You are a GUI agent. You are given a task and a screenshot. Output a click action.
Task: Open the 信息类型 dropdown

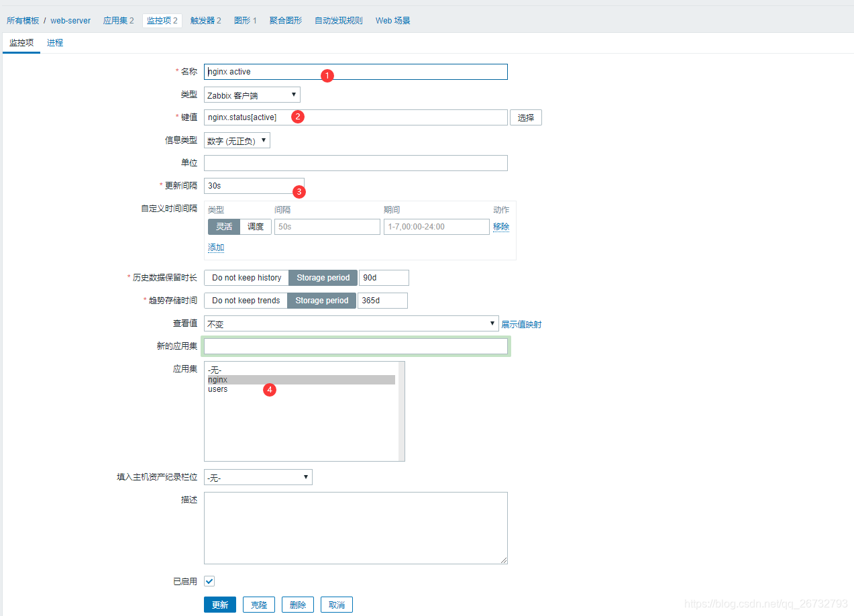click(237, 140)
